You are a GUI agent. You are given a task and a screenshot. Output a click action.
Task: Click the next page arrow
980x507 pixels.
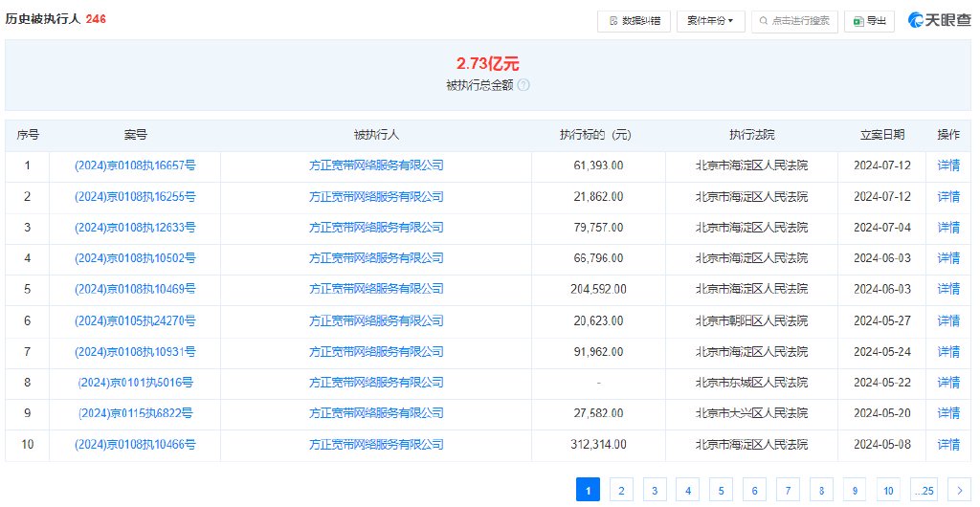click(959, 490)
